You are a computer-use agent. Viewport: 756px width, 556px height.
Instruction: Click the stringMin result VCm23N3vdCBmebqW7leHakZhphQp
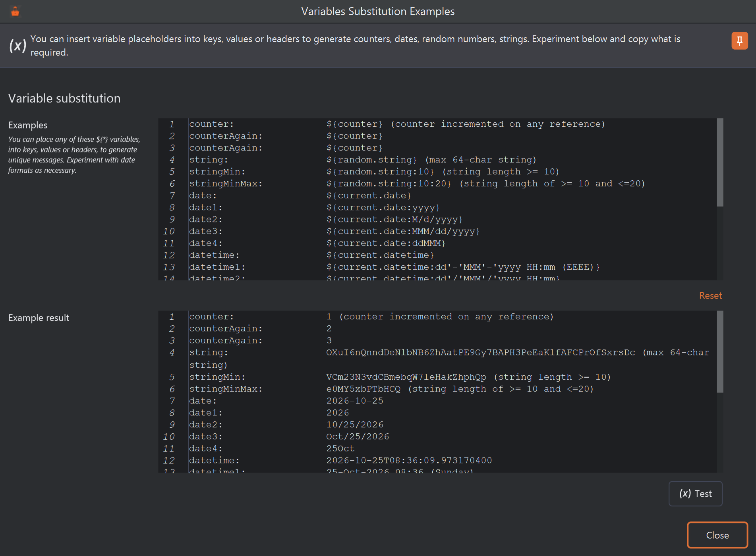coord(406,377)
